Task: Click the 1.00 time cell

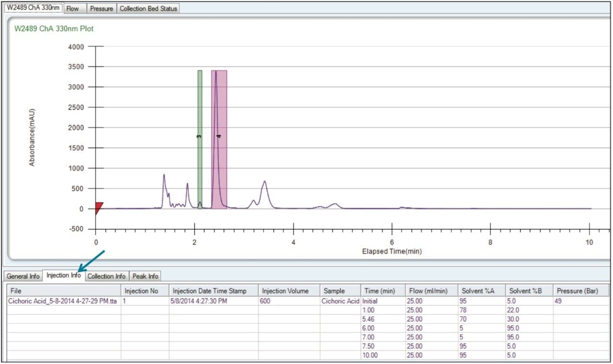Action: coord(382,310)
